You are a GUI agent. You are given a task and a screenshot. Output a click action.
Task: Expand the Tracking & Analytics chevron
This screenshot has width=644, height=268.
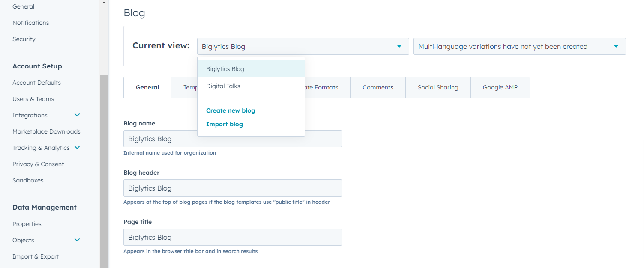(x=77, y=148)
